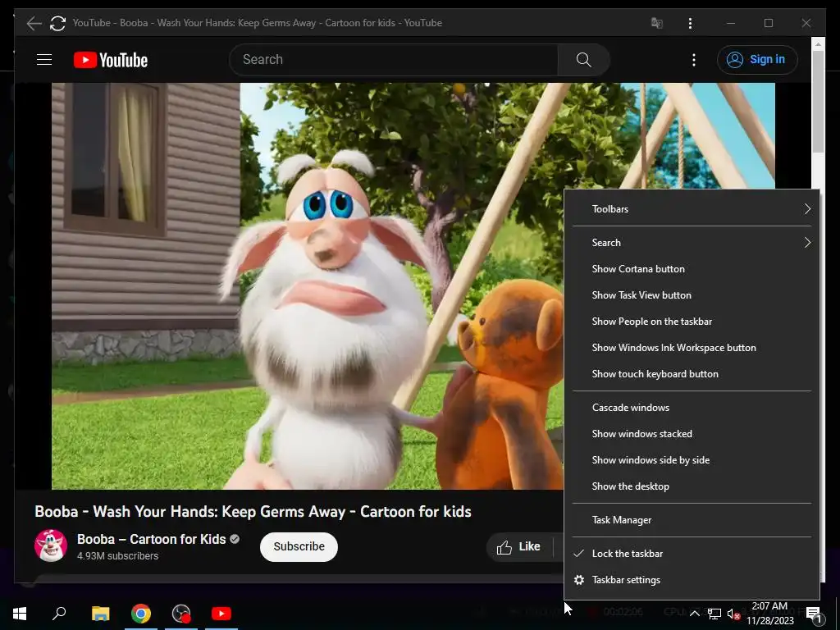Open File Explorer from the taskbar

(100, 614)
